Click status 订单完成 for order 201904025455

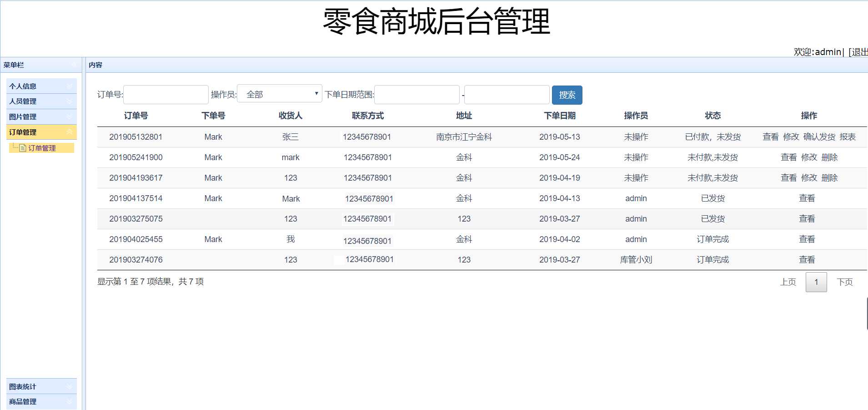click(x=712, y=239)
